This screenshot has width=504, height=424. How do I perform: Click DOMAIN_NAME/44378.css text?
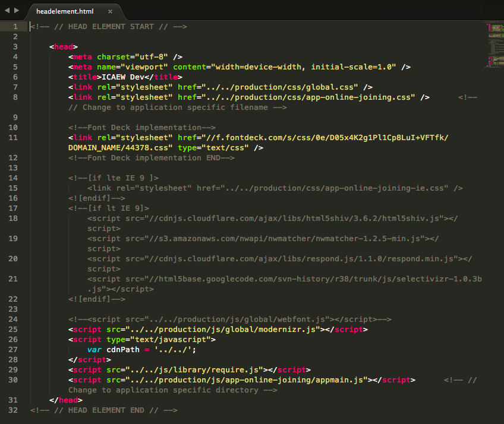tap(118, 148)
